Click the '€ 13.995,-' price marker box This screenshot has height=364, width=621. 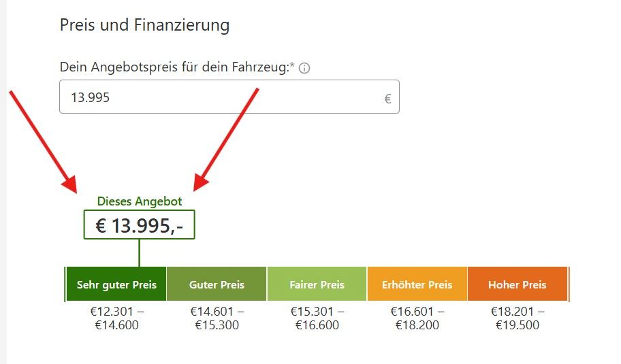(x=139, y=225)
